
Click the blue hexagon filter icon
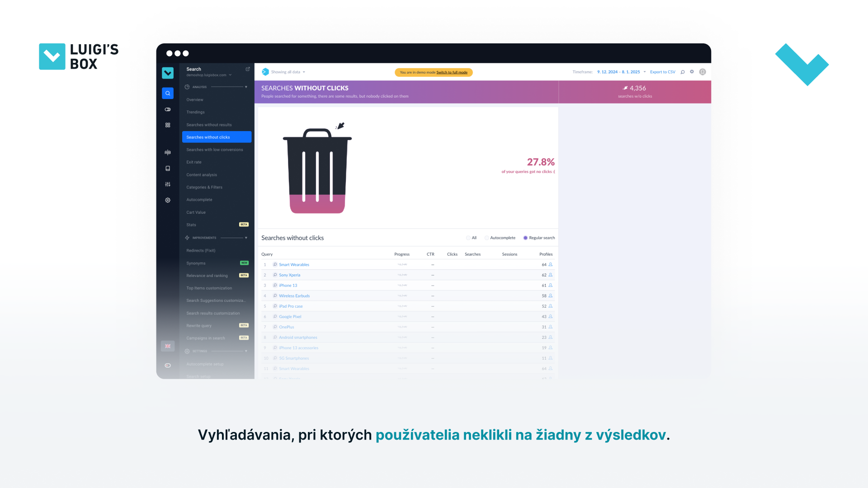point(265,72)
